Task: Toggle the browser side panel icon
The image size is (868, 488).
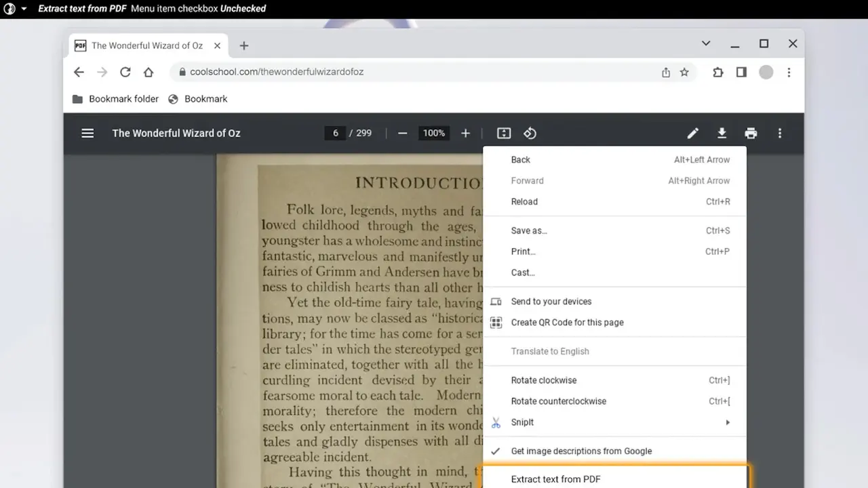Action: pos(741,72)
